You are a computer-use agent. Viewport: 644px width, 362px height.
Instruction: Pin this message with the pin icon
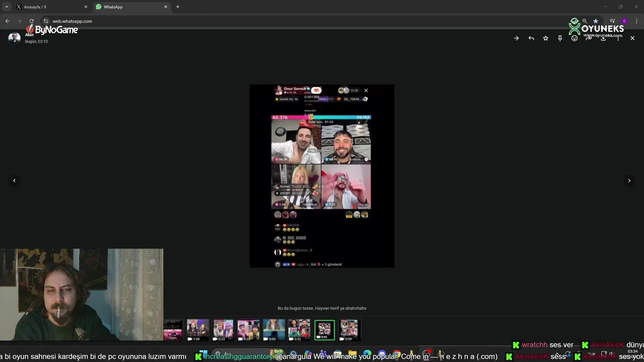pos(560,38)
